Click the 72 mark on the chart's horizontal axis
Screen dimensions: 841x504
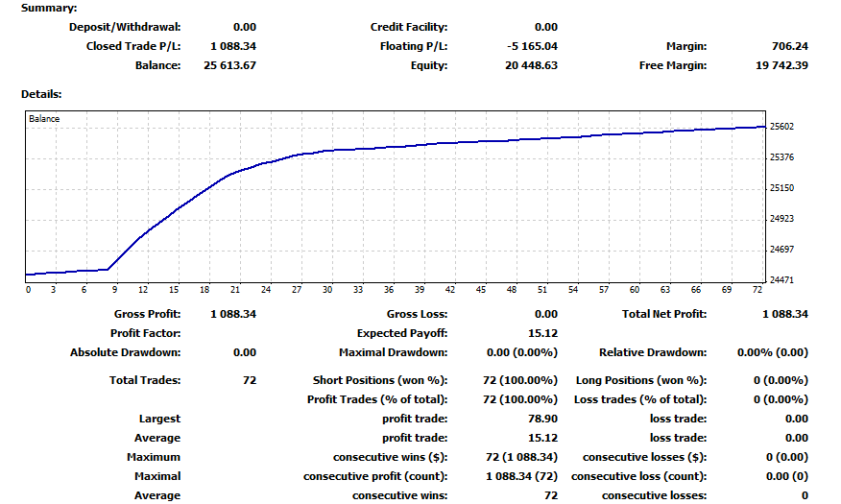[x=757, y=290]
